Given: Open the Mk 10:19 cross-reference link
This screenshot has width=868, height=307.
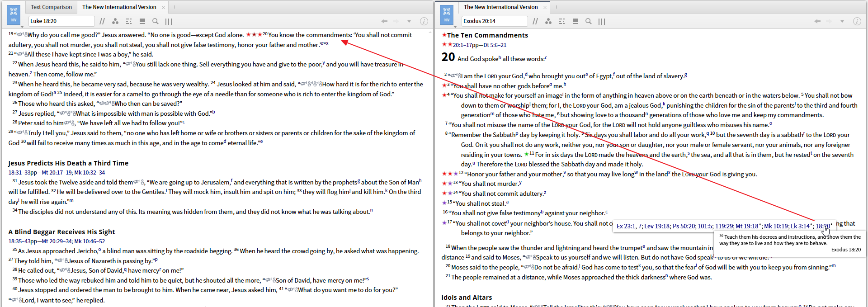Looking at the screenshot, I should pos(776,226).
